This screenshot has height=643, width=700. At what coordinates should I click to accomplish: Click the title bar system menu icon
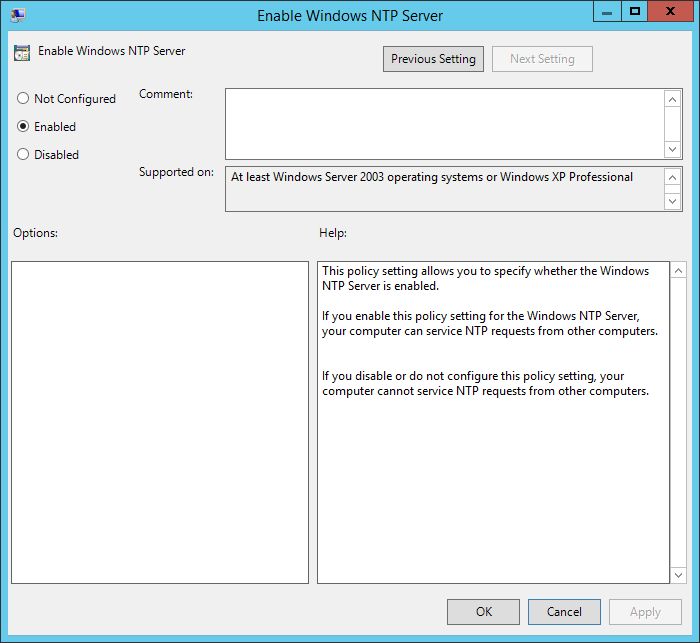click(x=18, y=15)
